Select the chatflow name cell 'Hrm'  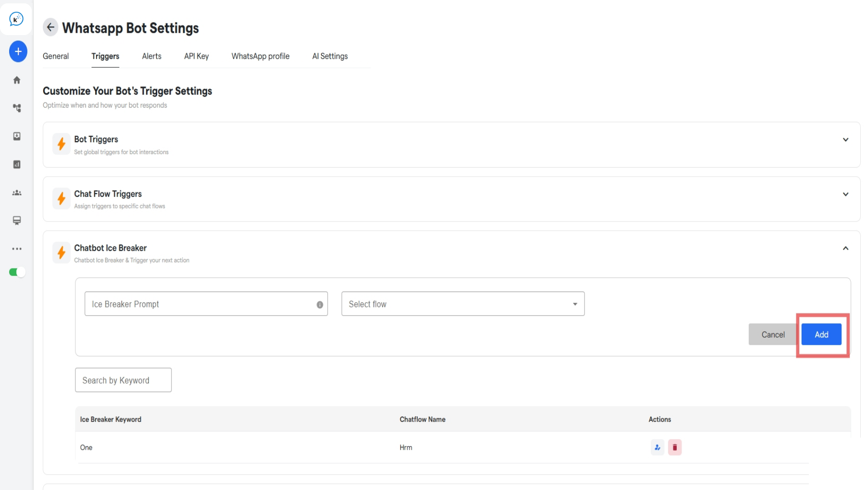click(406, 447)
